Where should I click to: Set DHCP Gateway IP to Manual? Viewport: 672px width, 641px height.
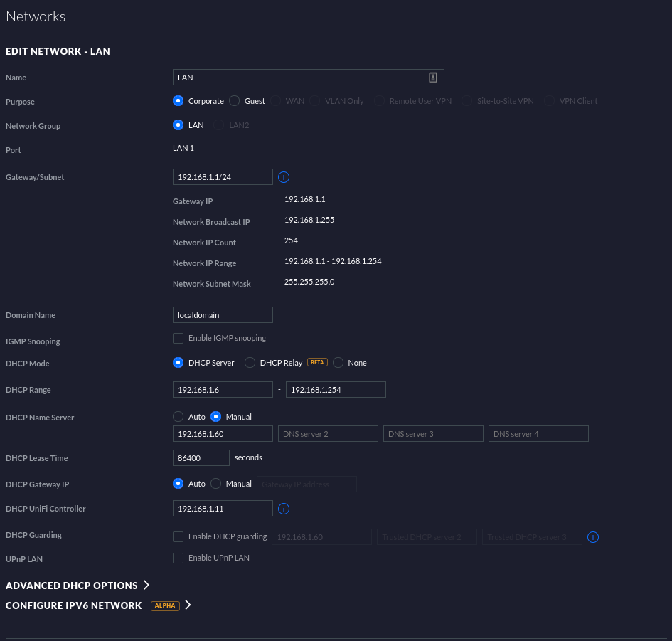216,484
